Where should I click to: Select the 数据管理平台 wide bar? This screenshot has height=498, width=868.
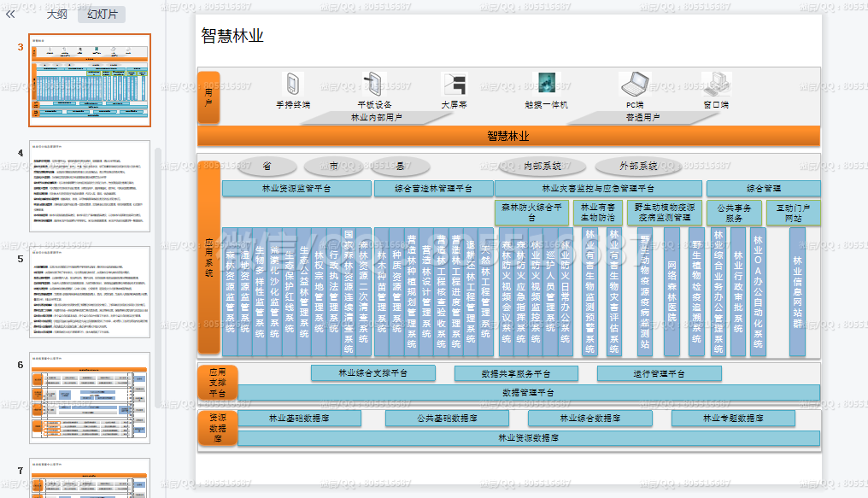pos(529,393)
